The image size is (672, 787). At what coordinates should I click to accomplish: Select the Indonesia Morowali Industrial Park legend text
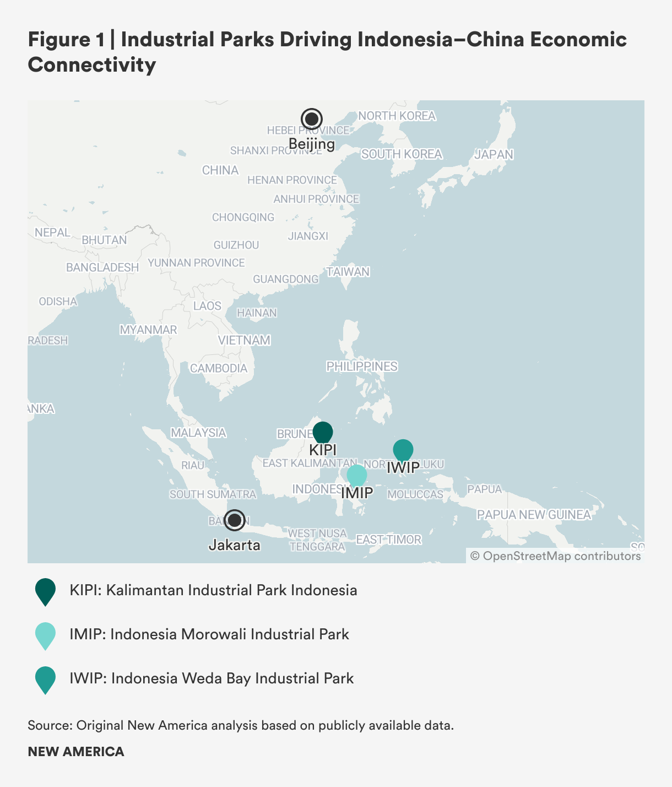[x=209, y=634]
